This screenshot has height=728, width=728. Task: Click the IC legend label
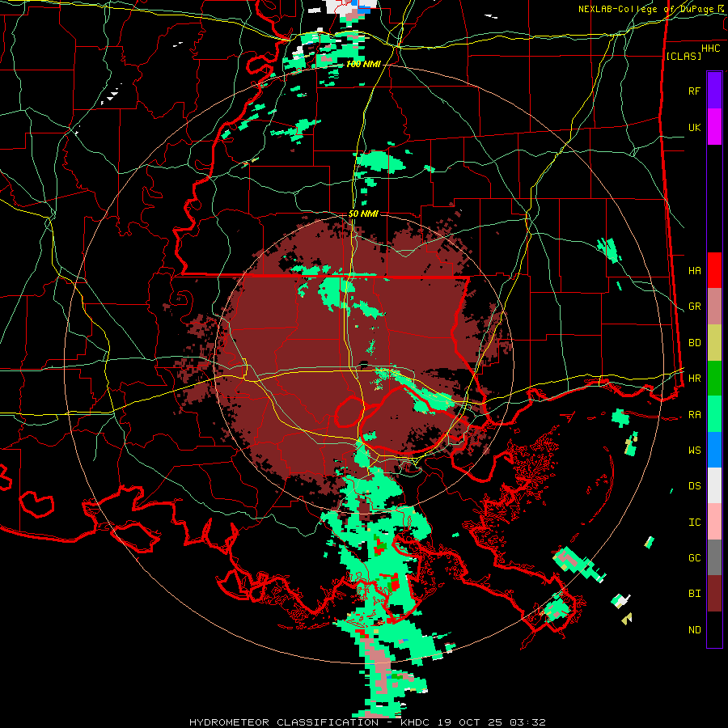coord(694,523)
